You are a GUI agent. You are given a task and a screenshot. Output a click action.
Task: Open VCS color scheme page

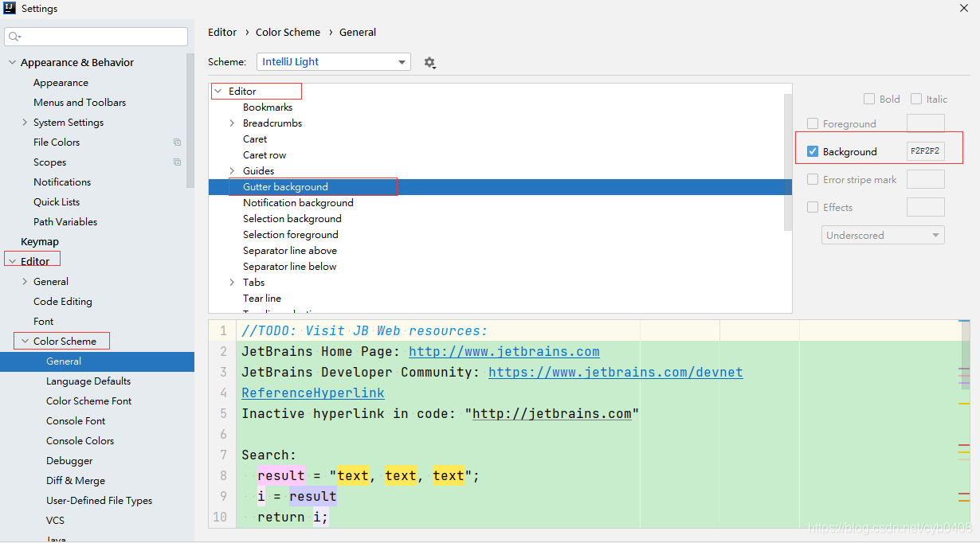(x=55, y=521)
